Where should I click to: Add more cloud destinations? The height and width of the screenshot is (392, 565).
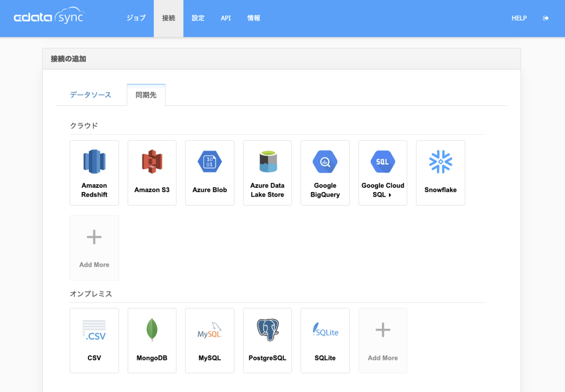[x=94, y=248]
